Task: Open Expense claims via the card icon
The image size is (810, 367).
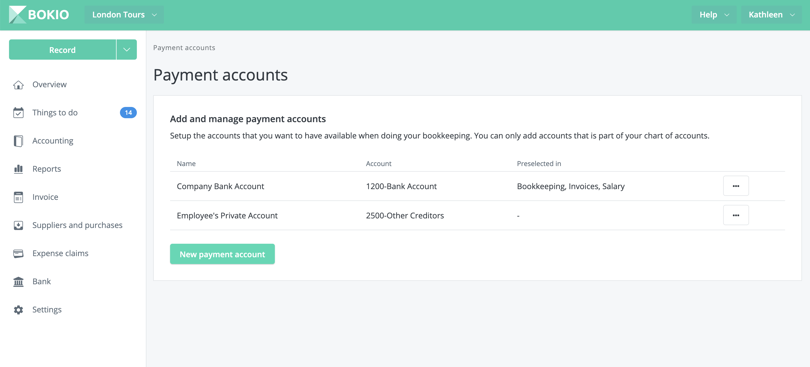Action: tap(19, 254)
